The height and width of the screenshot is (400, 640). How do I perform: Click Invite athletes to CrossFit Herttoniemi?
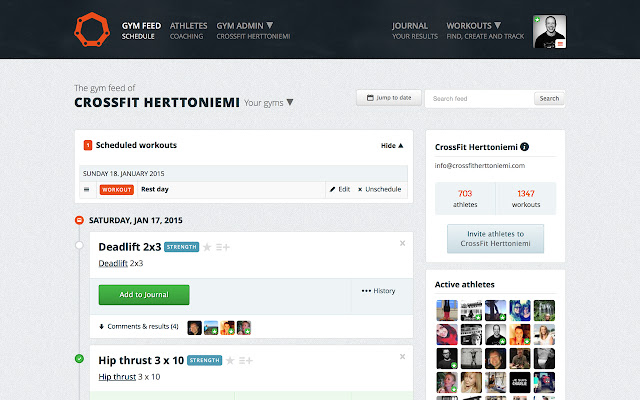pos(495,238)
